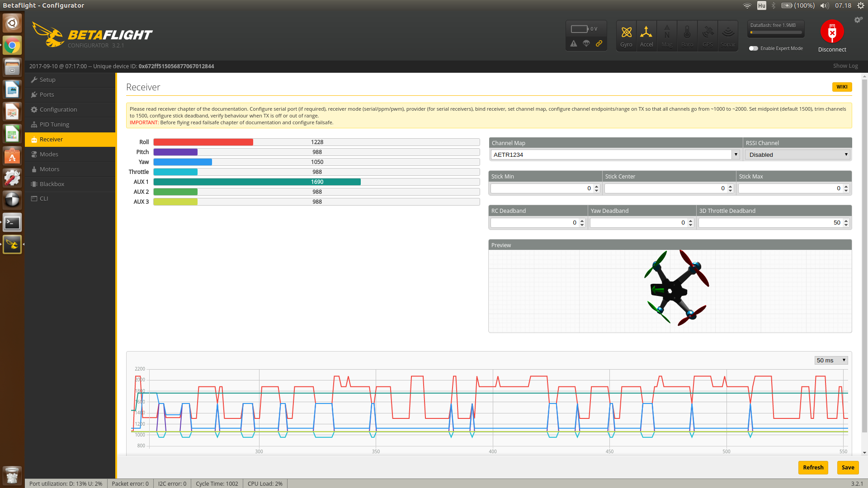The height and width of the screenshot is (488, 868).
Task: Click the Gyro sensor icon
Action: tap(626, 36)
